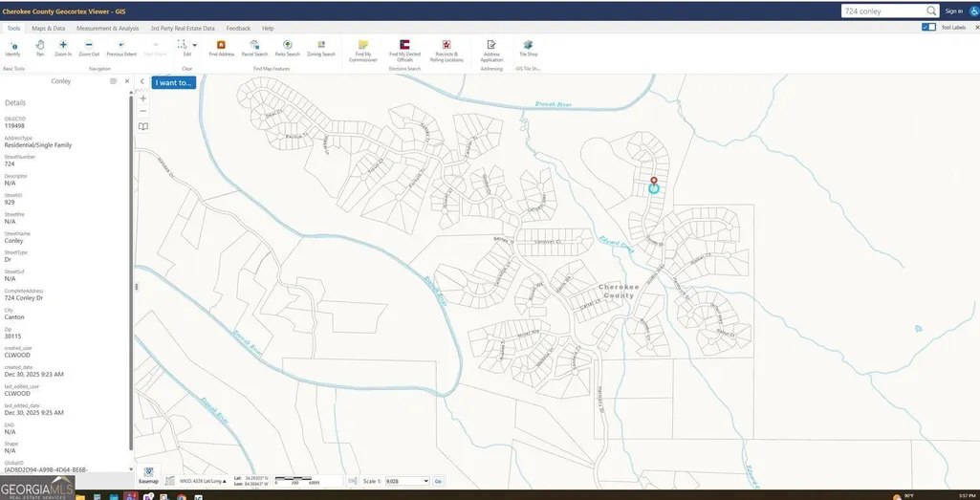Launch Parcel Search
The image size is (980, 500).
pyautogui.click(x=254, y=48)
